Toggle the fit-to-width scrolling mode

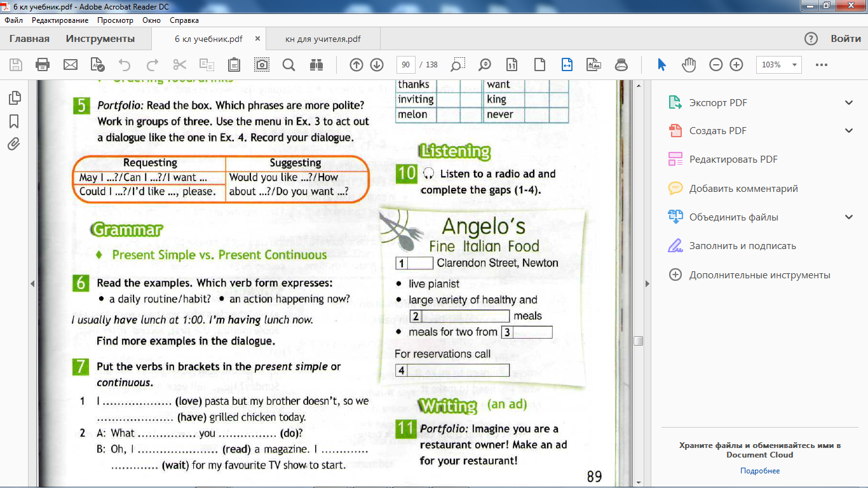point(567,65)
